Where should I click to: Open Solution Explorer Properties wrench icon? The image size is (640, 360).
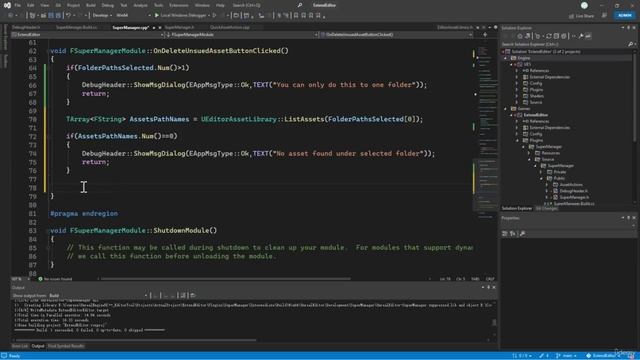tap(580, 36)
